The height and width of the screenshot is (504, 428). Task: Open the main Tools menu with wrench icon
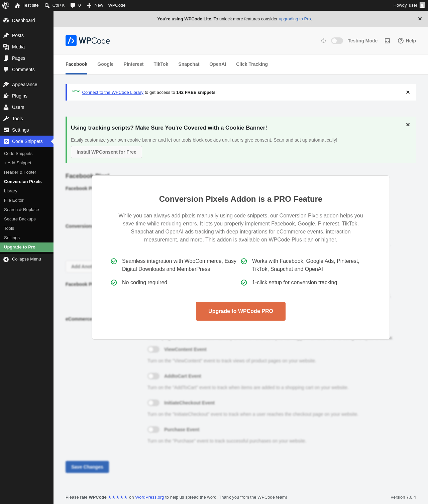(x=27, y=119)
